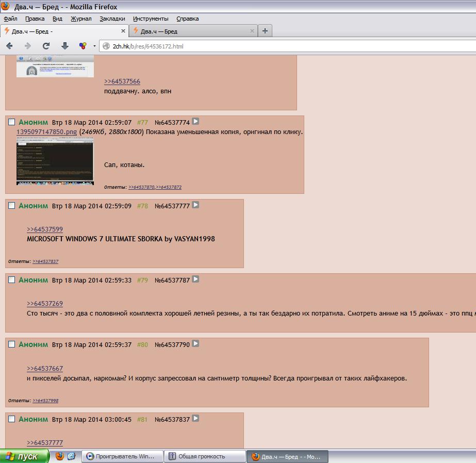Viewport: 476px width, 463px height.
Task: Click the post number №64537790
Action: point(172,344)
